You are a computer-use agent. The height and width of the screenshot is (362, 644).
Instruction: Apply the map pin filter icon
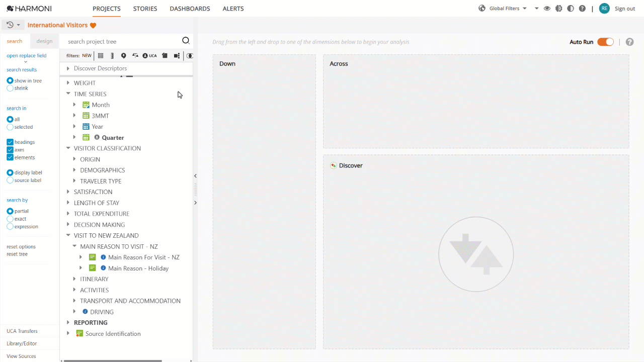pyautogui.click(x=124, y=56)
